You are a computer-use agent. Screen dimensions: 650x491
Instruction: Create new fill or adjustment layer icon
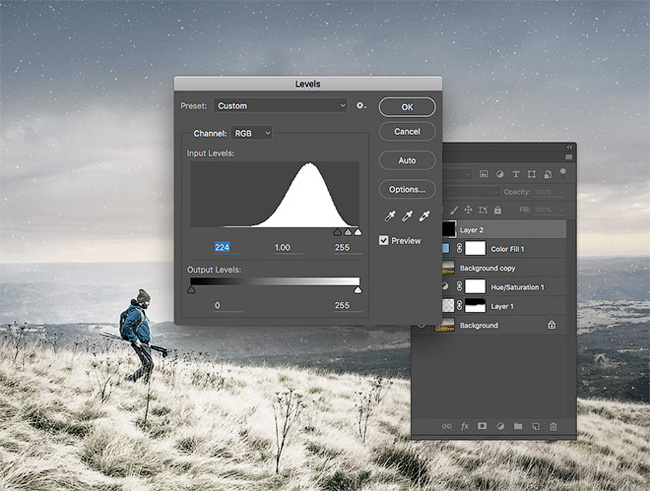point(500,426)
